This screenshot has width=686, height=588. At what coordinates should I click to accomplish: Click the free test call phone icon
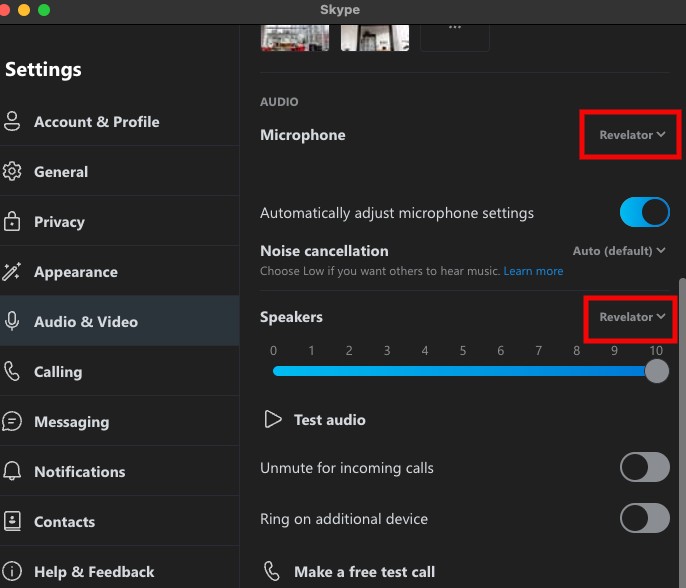tap(272, 571)
